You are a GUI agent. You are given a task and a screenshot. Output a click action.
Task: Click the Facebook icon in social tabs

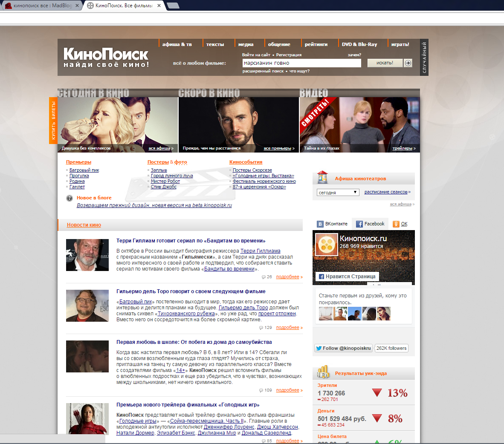click(x=359, y=224)
